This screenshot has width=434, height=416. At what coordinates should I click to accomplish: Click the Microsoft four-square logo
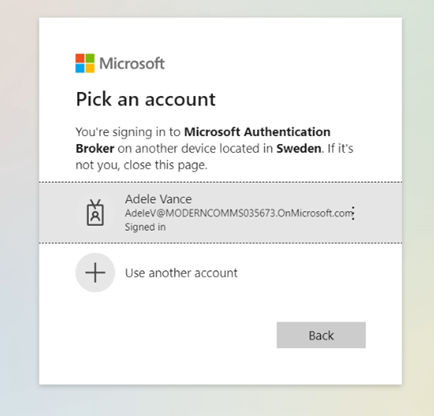pyautogui.click(x=85, y=63)
